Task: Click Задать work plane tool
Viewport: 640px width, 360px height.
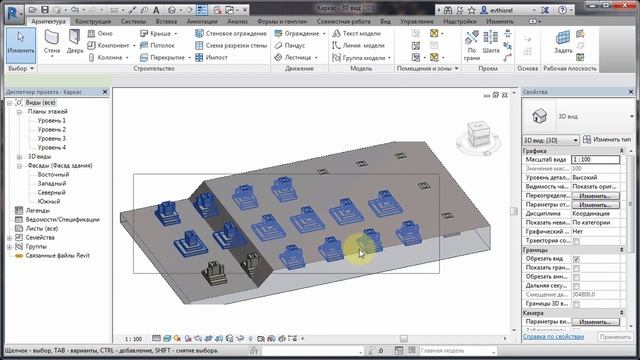Action: [x=562, y=42]
